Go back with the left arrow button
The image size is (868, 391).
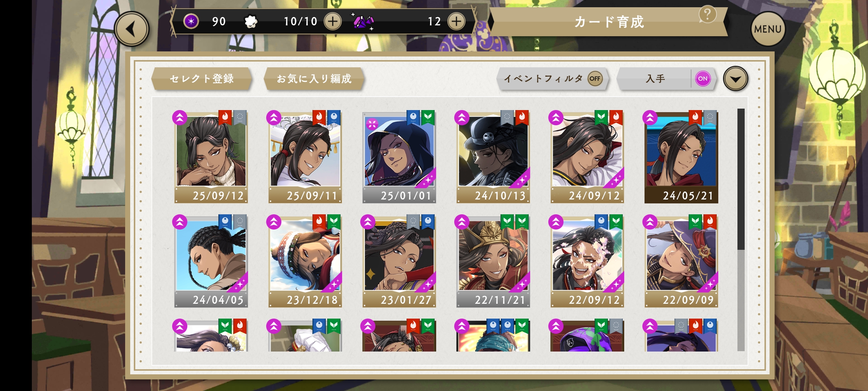pos(132,29)
